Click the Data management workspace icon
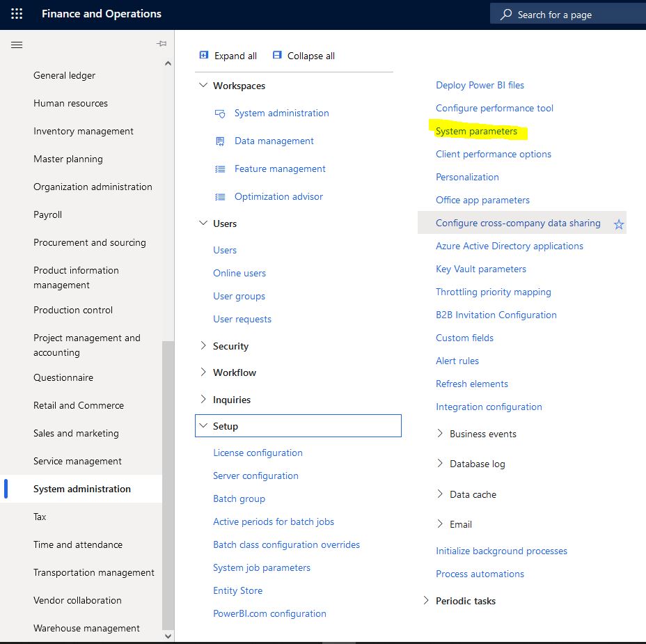The image size is (646, 644). click(220, 141)
